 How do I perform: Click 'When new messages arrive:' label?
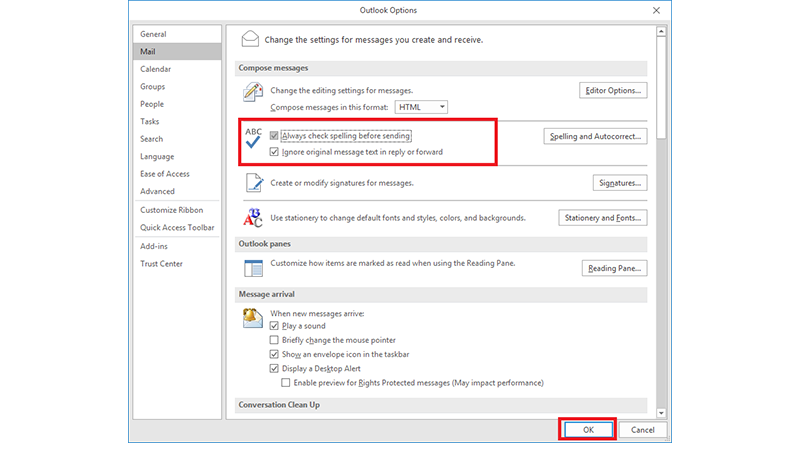(317, 313)
